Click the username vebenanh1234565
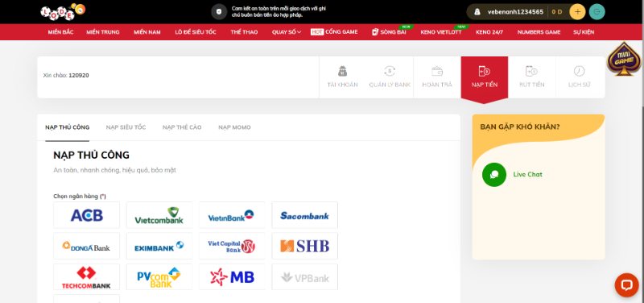This screenshot has height=303, width=644. (x=515, y=12)
